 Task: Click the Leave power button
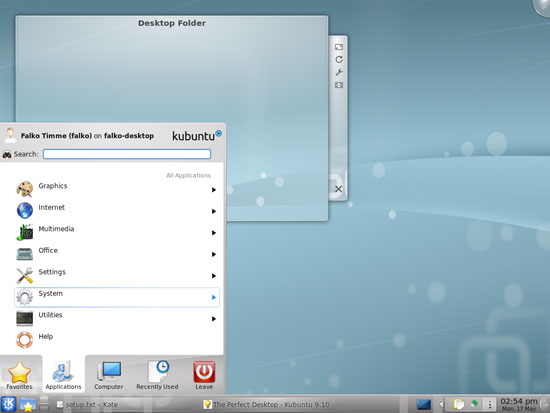204,375
